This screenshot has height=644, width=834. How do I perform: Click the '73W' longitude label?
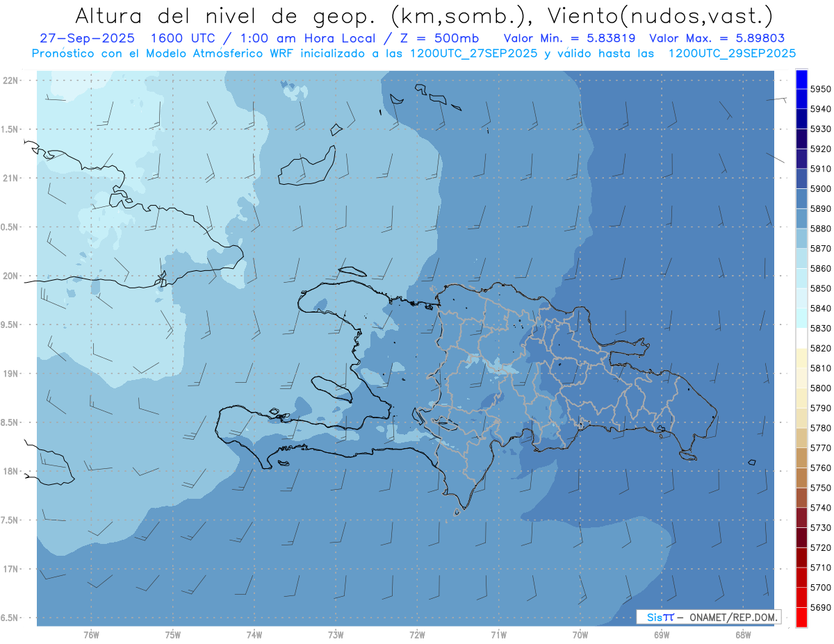pos(336,634)
